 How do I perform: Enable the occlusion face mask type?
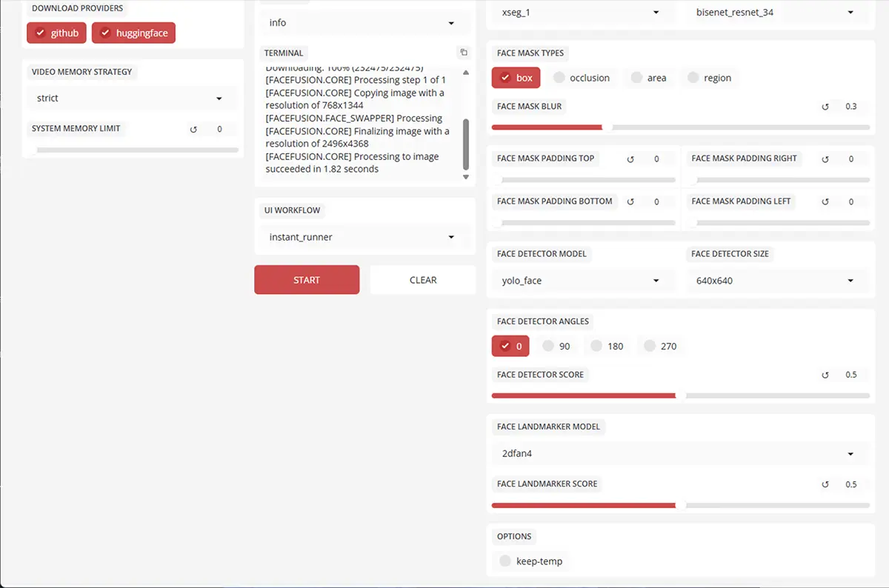tap(581, 78)
